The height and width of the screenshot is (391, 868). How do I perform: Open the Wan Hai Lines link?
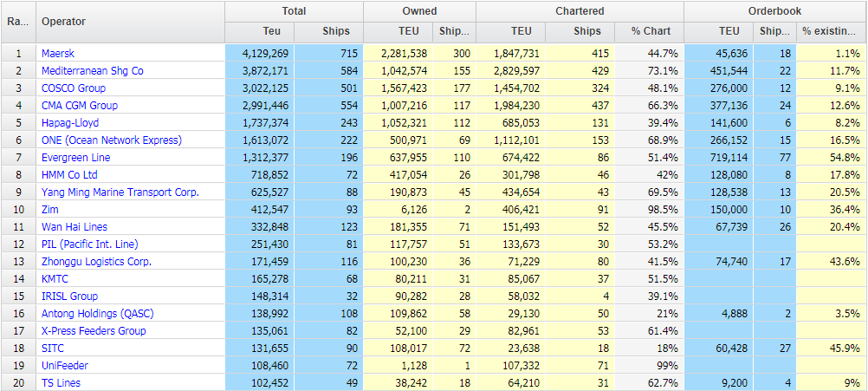pyautogui.click(x=74, y=226)
